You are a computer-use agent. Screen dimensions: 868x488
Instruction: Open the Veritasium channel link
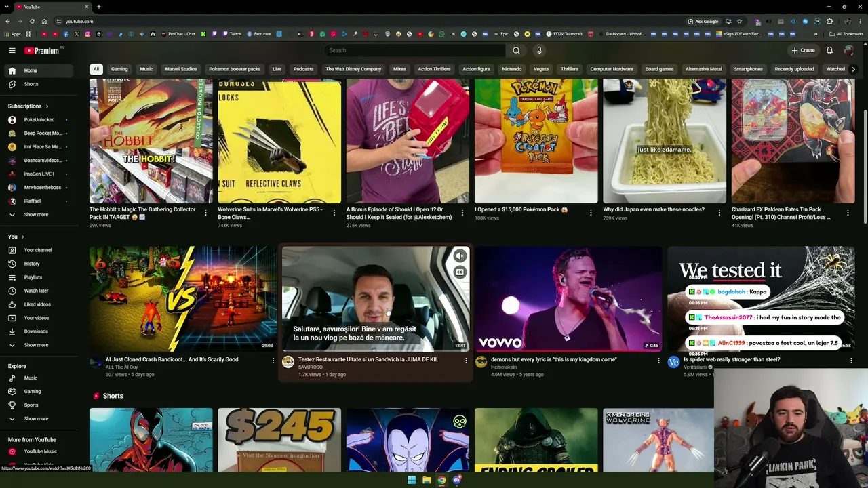pos(696,367)
